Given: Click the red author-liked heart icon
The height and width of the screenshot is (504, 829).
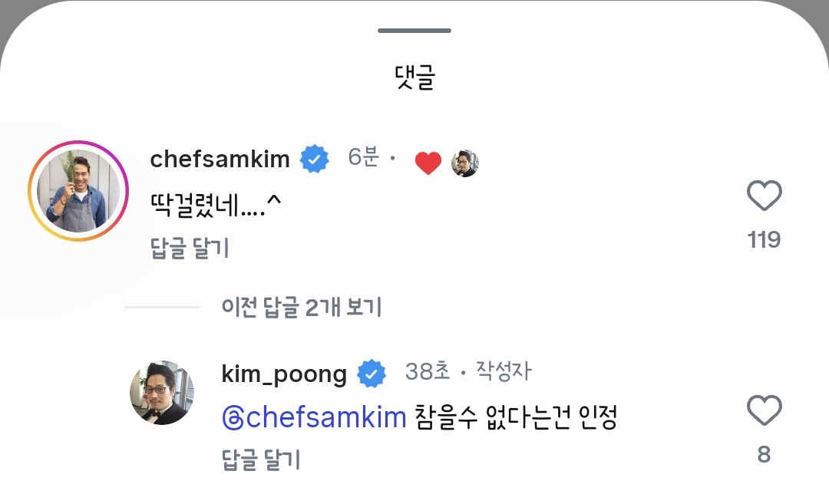Looking at the screenshot, I should click(428, 163).
